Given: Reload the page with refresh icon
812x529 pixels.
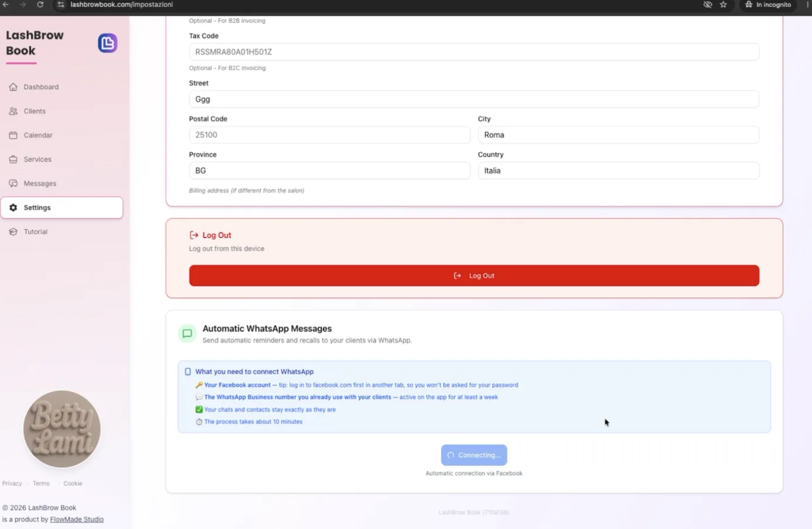Looking at the screenshot, I should pos(40,5).
